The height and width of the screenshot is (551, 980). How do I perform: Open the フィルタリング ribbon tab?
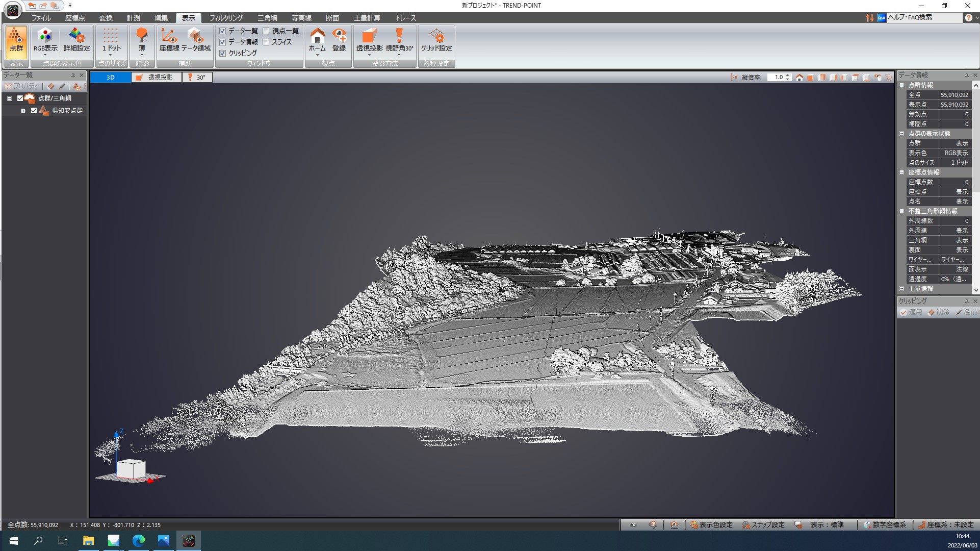tap(226, 18)
